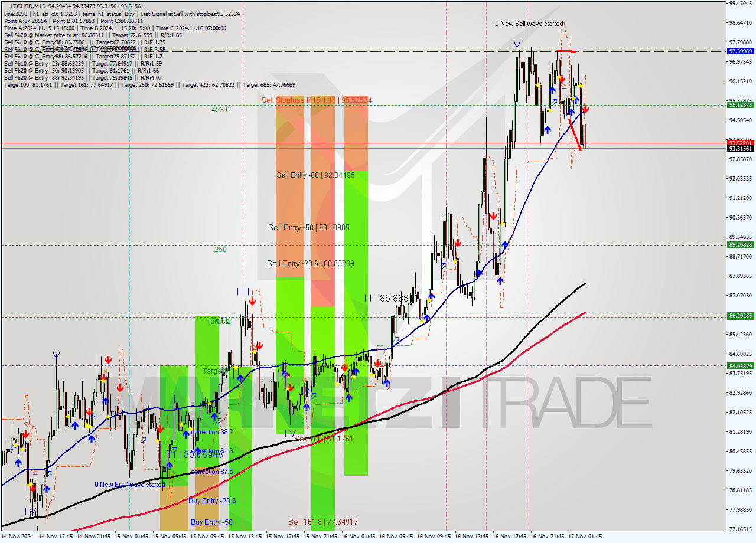Select the 'Sell 161.8 | 77.64917' label
This screenshot has width=756, height=543.
pos(322,522)
